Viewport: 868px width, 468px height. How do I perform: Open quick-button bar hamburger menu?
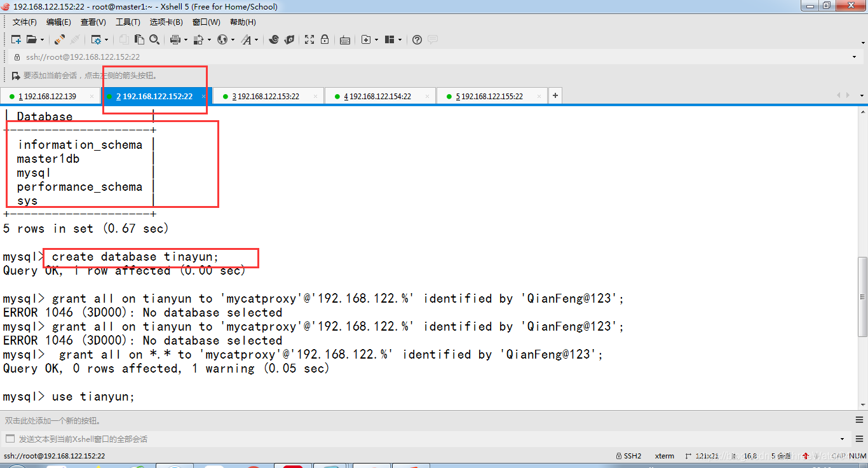coord(859,420)
